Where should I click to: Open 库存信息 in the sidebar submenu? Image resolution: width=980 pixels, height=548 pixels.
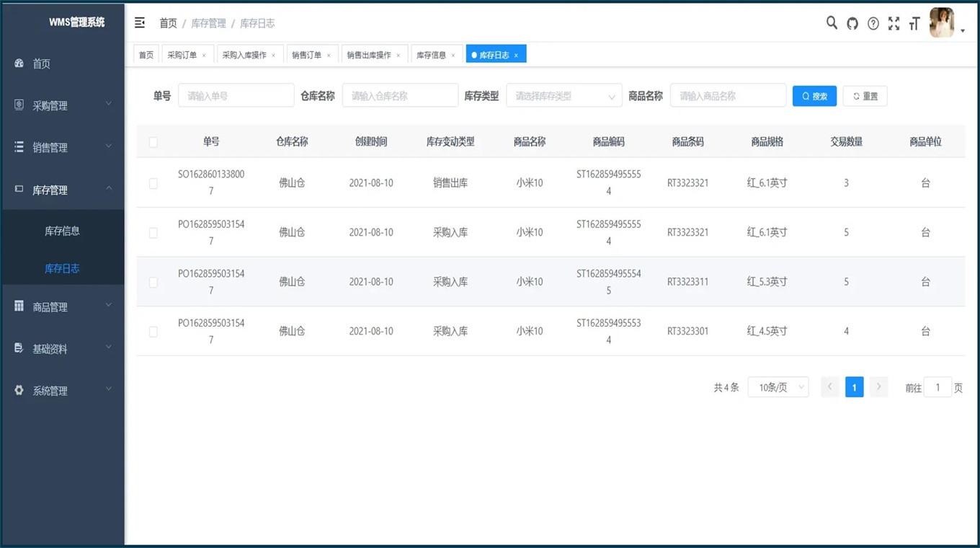click(x=62, y=231)
